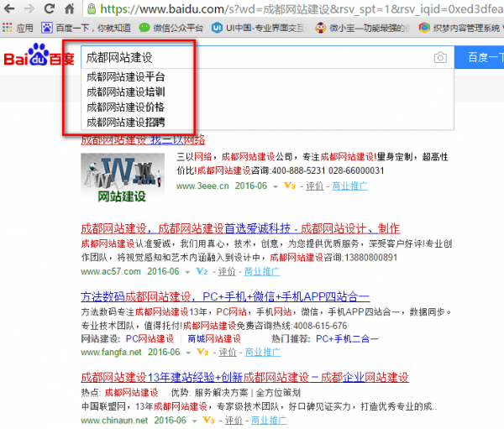Click the Baidu logo
504x429 pixels.
[39, 55]
